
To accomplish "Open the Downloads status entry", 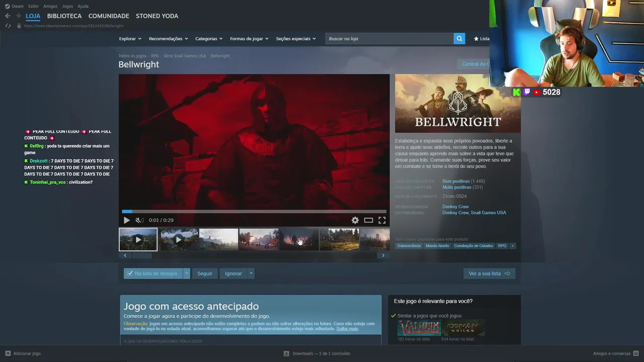I will coord(317,353).
